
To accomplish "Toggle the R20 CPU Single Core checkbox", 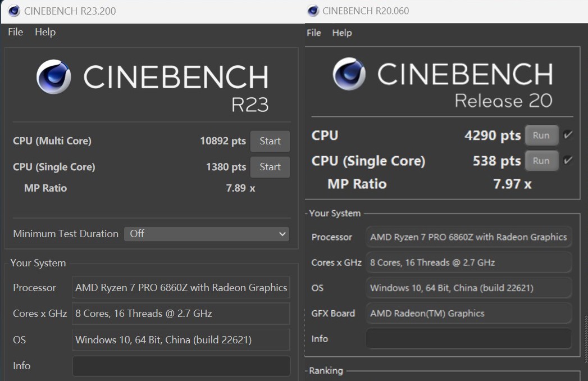I will (x=568, y=161).
